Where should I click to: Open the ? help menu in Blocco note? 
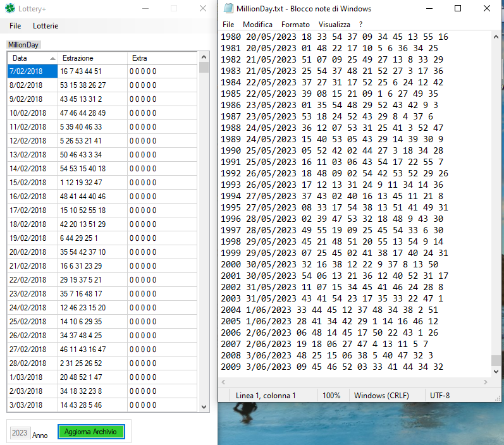360,25
